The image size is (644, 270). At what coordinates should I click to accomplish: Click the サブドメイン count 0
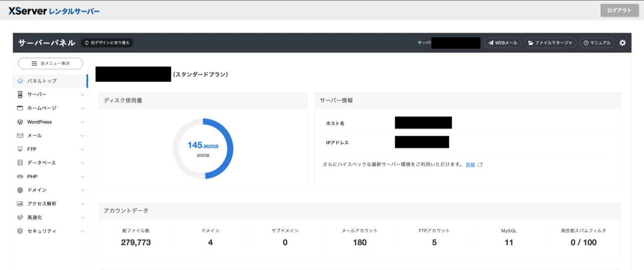tap(285, 242)
